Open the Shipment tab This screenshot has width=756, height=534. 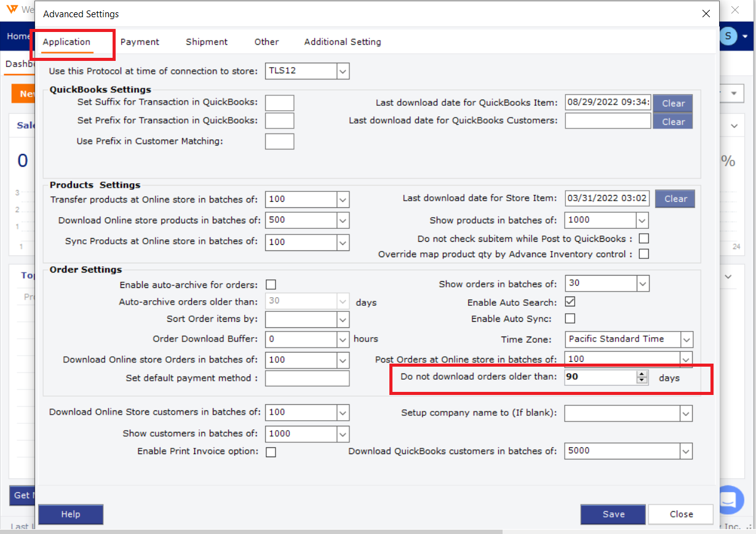207,42
